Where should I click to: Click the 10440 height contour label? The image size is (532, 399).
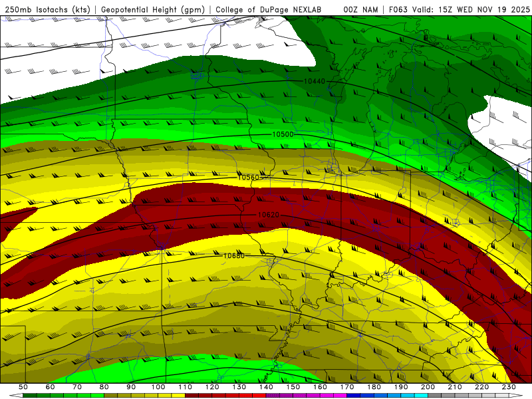click(x=314, y=81)
